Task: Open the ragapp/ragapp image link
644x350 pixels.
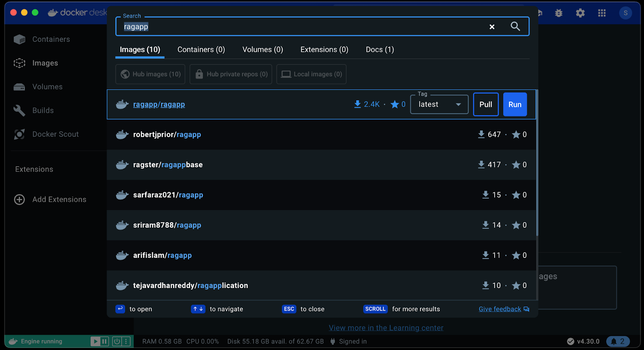Action: click(159, 105)
